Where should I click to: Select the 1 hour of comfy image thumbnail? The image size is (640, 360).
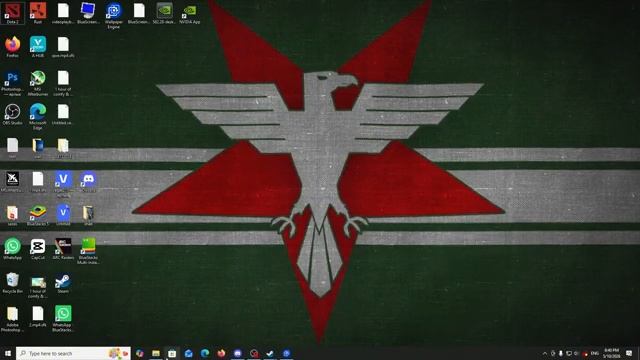(x=38, y=287)
